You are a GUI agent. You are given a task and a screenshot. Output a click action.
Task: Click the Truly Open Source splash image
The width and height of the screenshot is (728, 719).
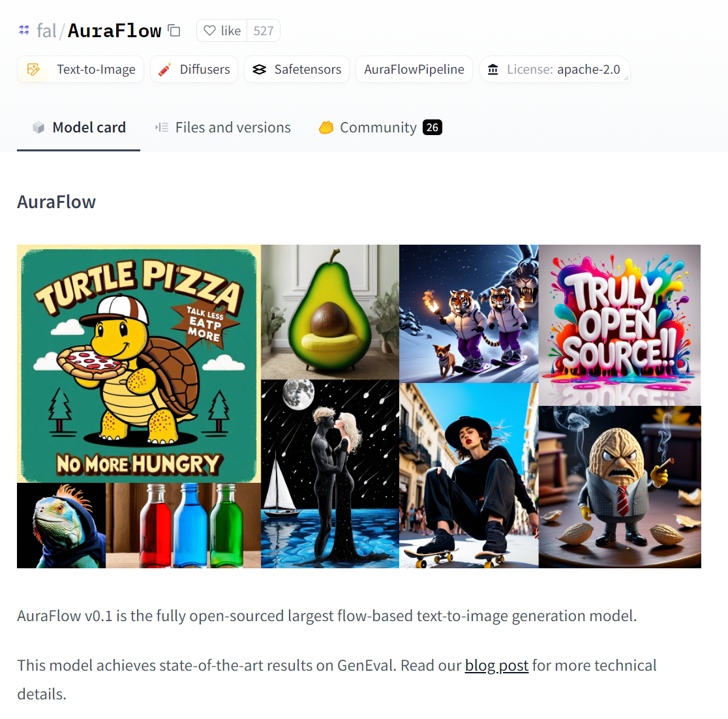619,325
